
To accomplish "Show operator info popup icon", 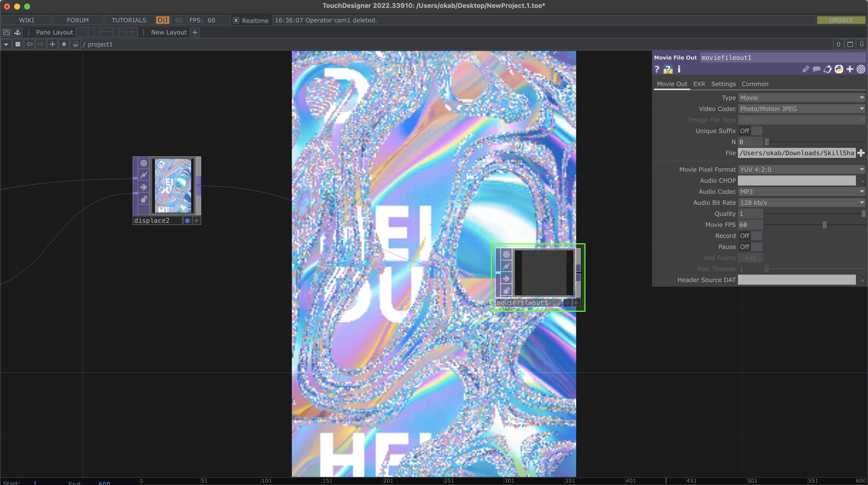I will (679, 69).
